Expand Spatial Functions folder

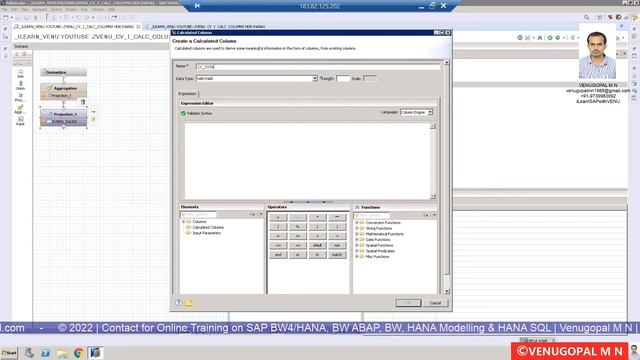pyautogui.click(x=357, y=245)
